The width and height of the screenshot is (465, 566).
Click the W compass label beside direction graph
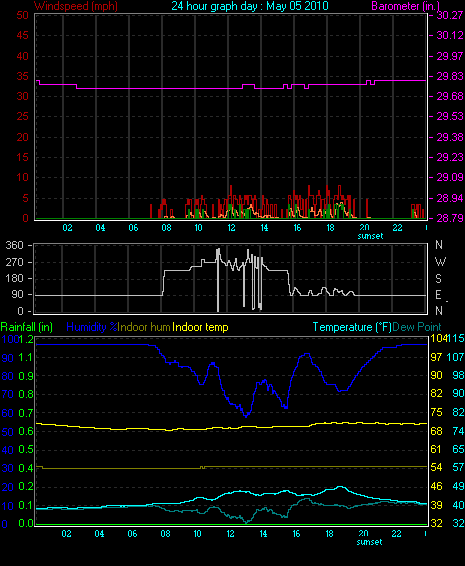click(440, 262)
